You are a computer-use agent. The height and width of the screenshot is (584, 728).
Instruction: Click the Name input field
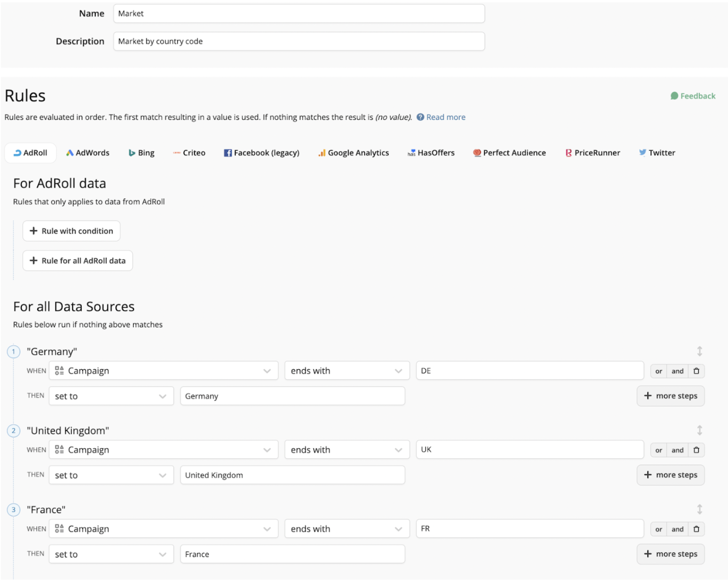tap(299, 13)
